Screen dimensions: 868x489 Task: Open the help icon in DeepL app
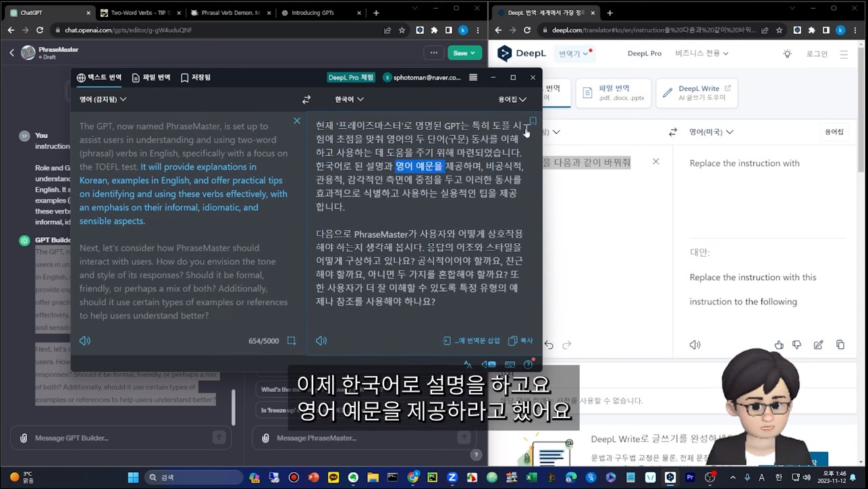coord(528,365)
